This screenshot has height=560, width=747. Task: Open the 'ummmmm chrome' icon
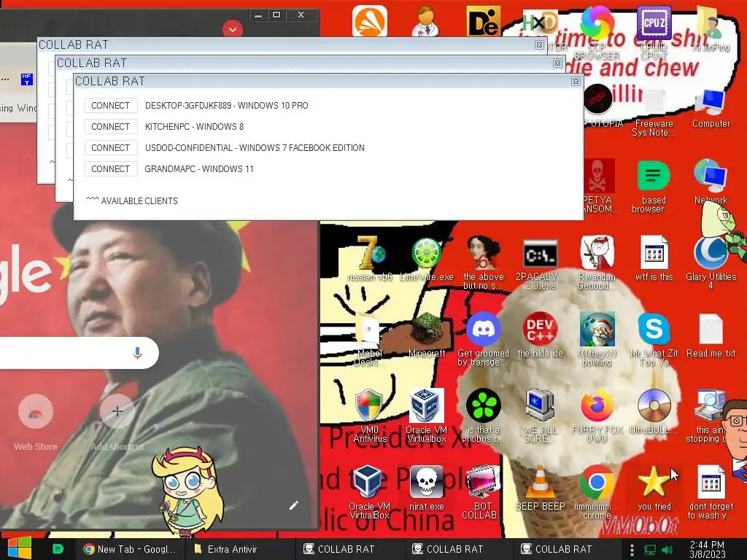point(597,492)
